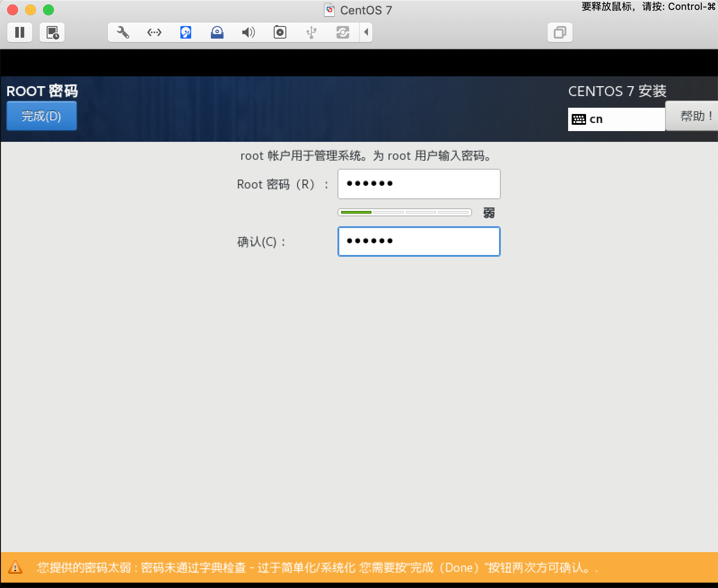The width and height of the screenshot is (718, 588).
Task: Click the 弱 strength label
Action: pos(489,213)
